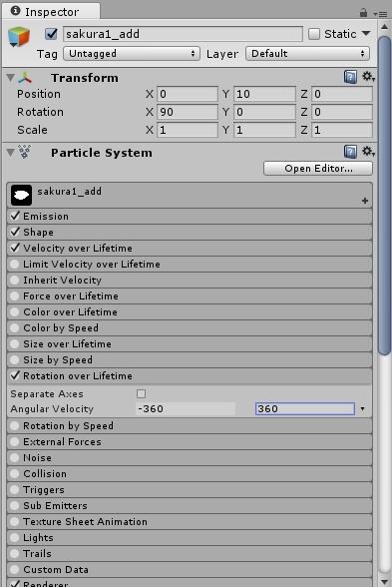This screenshot has width=392, height=587.
Task: Enable the Inherit Velocity module
Action: pos(15,280)
